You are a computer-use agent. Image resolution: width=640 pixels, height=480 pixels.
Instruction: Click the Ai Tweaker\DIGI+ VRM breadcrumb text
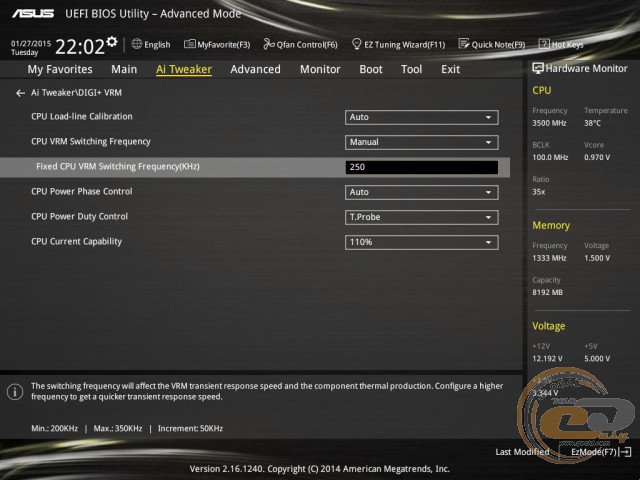(76, 93)
